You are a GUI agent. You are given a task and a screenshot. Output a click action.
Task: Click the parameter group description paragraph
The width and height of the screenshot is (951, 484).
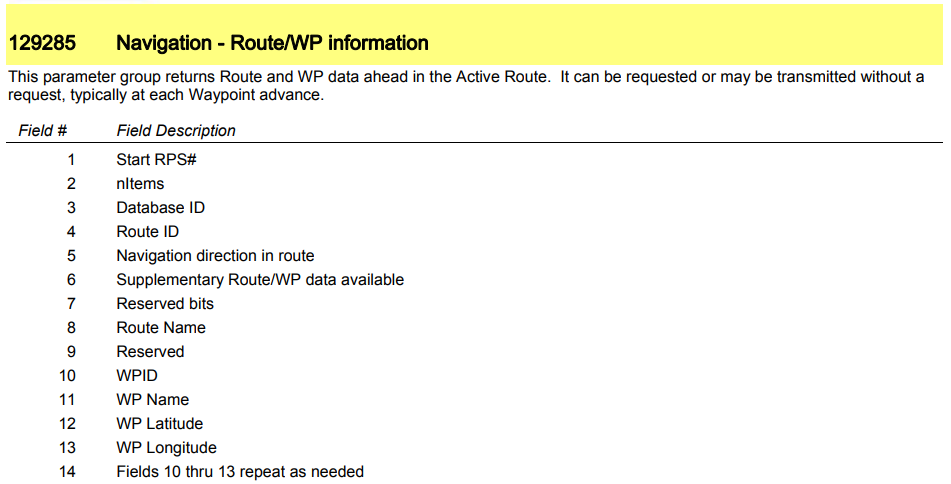click(x=466, y=86)
